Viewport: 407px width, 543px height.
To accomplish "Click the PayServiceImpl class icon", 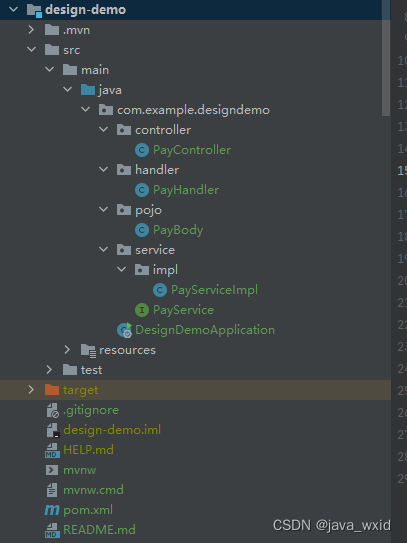I will 160,290.
